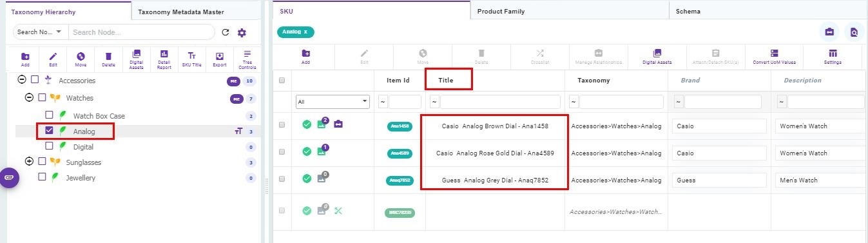Viewport: 868px width, 243px height.
Task: Click the SKU Title icon on the Analog row
Action: pyautogui.click(x=238, y=131)
